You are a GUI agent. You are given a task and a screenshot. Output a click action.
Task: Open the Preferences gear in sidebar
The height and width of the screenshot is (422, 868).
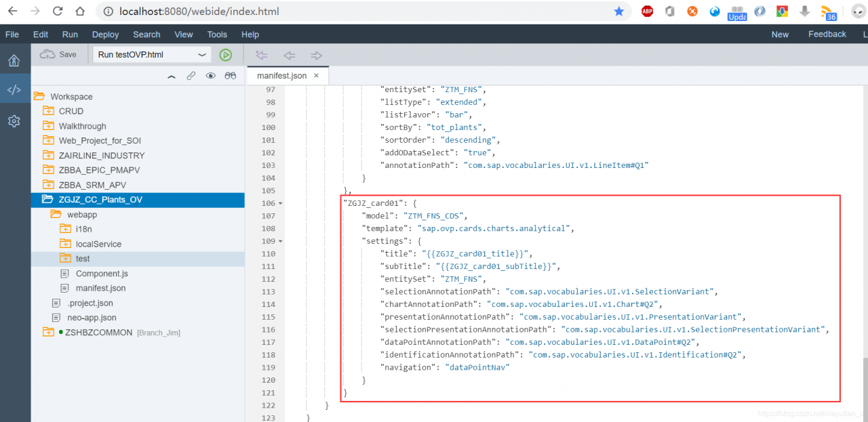click(x=14, y=121)
